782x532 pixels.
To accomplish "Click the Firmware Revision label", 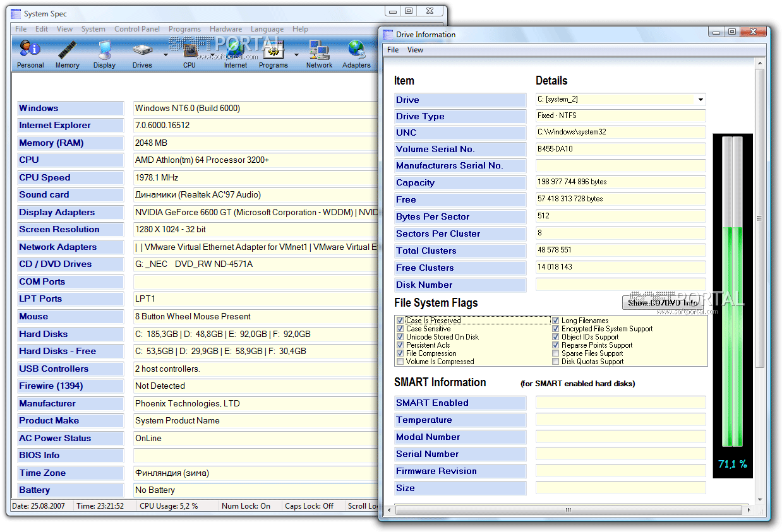I will [460, 471].
